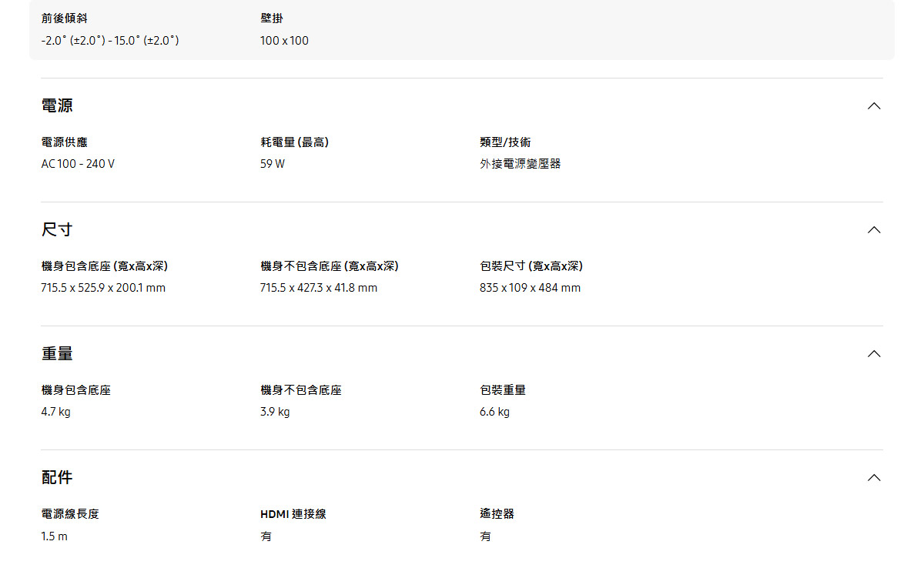Select the 715.5 x 525.9 x 200.1 mm dimension
Screen dimensions: 924x588
(102, 288)
